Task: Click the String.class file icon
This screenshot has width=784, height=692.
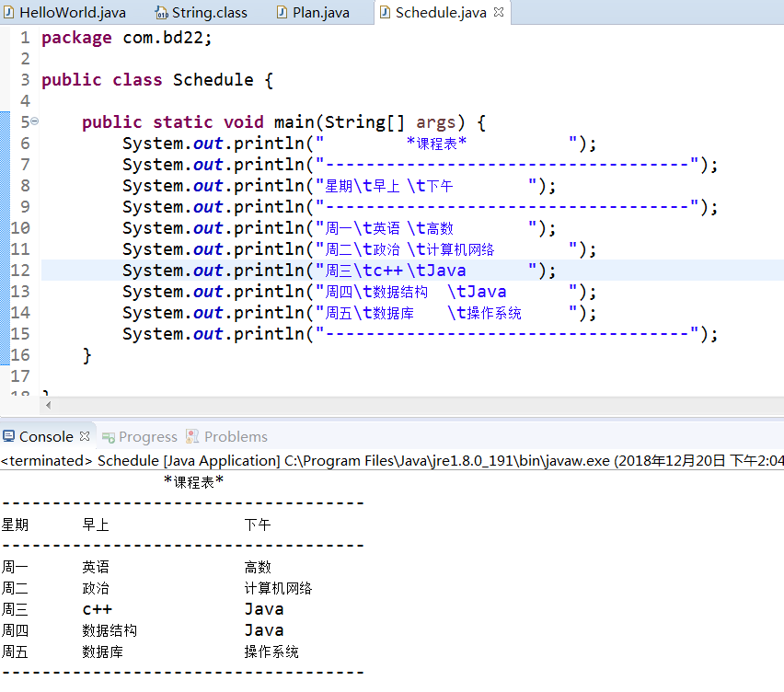Action: [x=161, y=13]
